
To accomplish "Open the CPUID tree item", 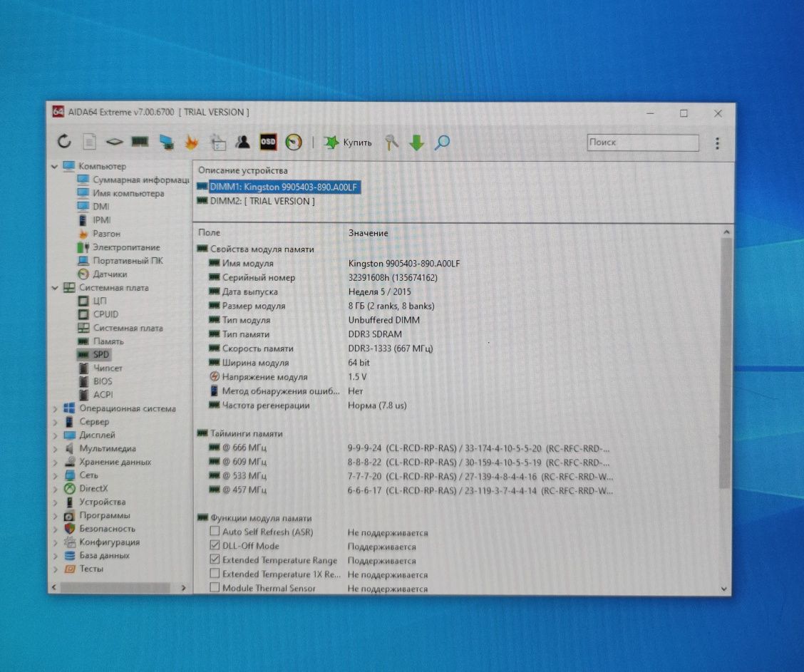I will pos(98,314).
